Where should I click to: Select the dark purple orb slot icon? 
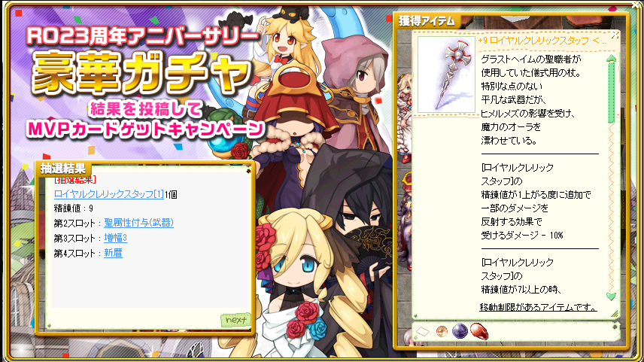click(460, 331)
